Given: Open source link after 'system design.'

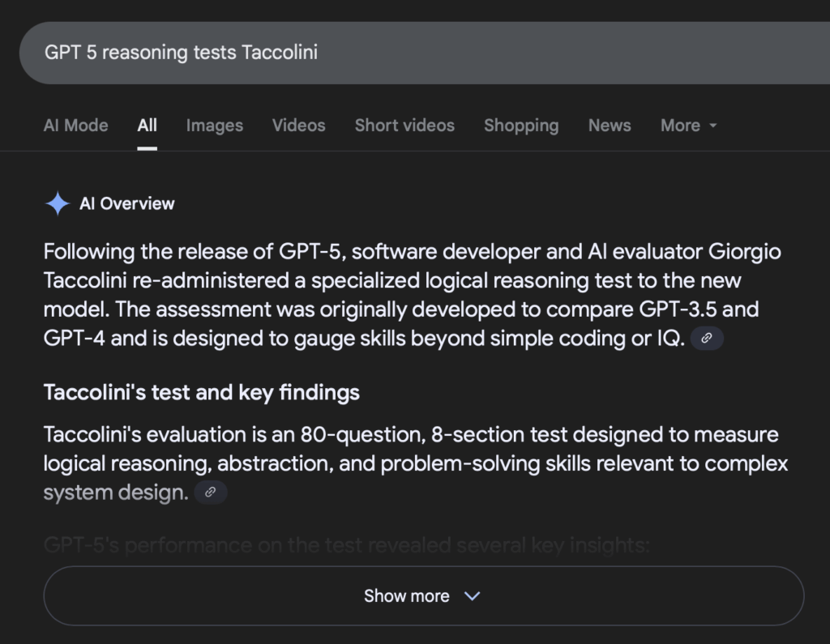Looking at the screenshot, I should [211, 493].
